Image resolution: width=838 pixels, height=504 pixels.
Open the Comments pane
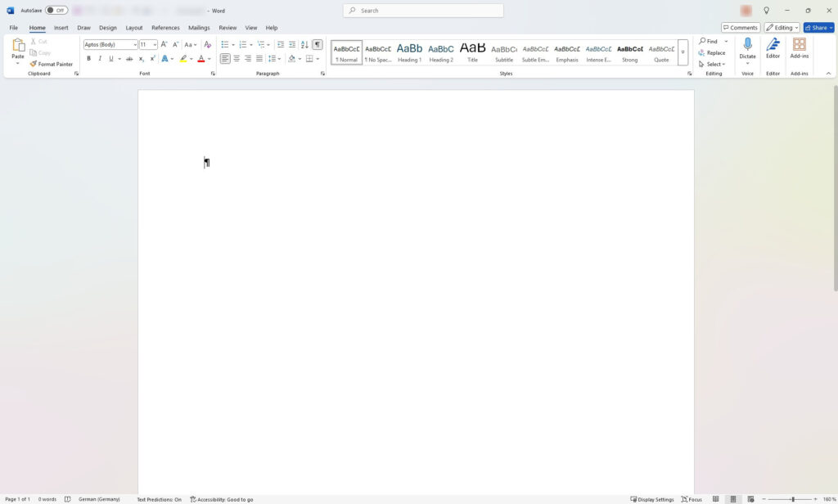[x=741, y=28]
